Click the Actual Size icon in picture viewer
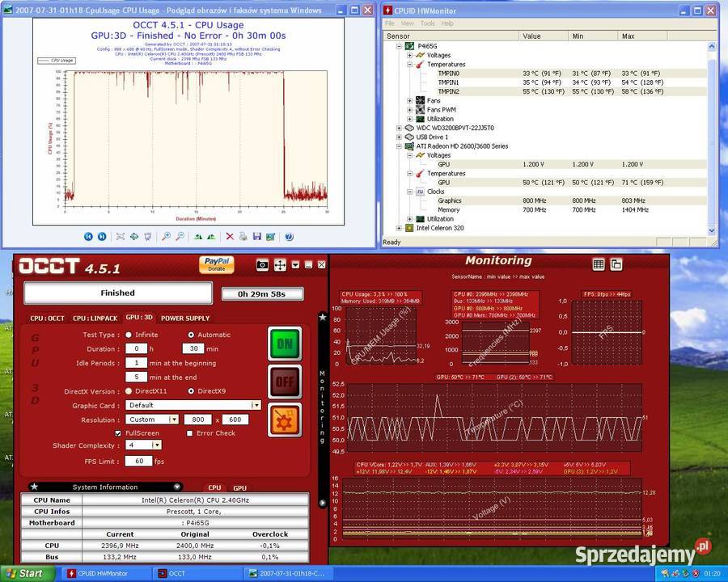The height and width of the screenshot is (582, 728). coord(133,237)
